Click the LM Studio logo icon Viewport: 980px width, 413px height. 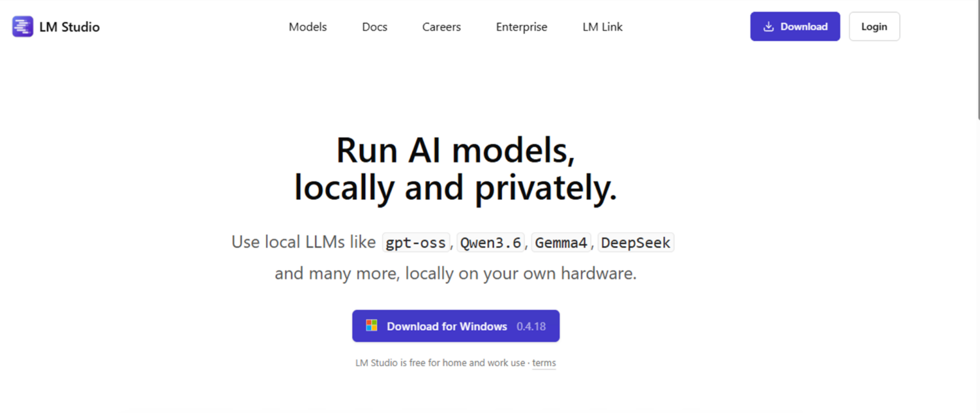tap(22, 26)
